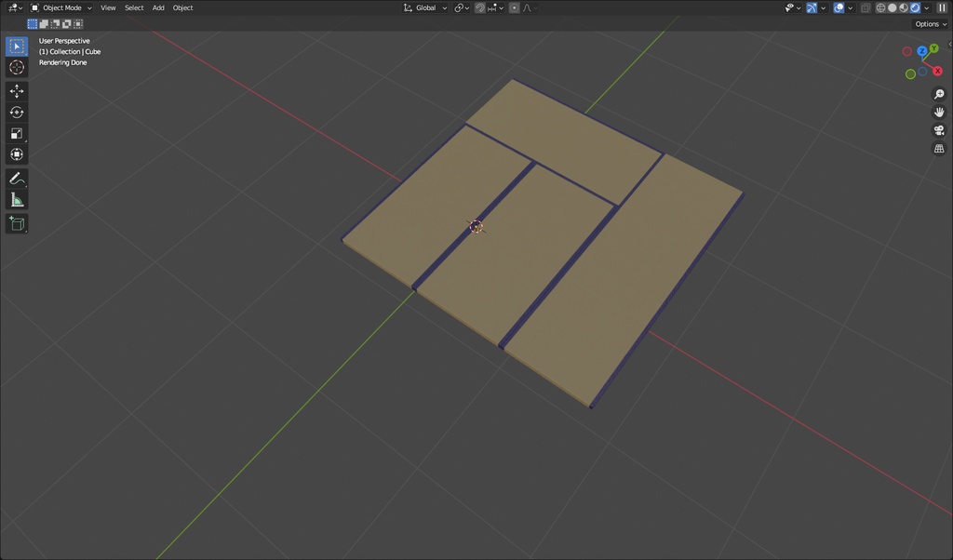Open the editor type selector
This screenshot has width=953, height=560.
pyautogui.click(x=15, y=7)
